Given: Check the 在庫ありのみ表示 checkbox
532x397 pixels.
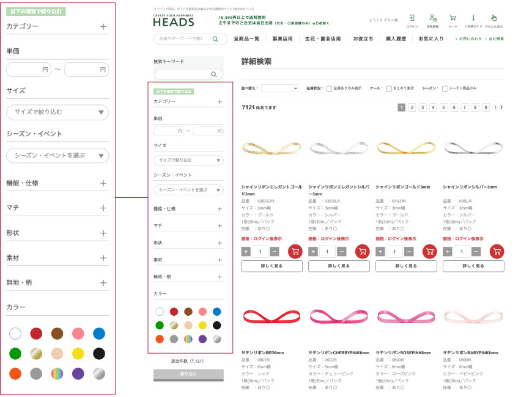Looking at the screenshot, I should (x=330, y=89).
